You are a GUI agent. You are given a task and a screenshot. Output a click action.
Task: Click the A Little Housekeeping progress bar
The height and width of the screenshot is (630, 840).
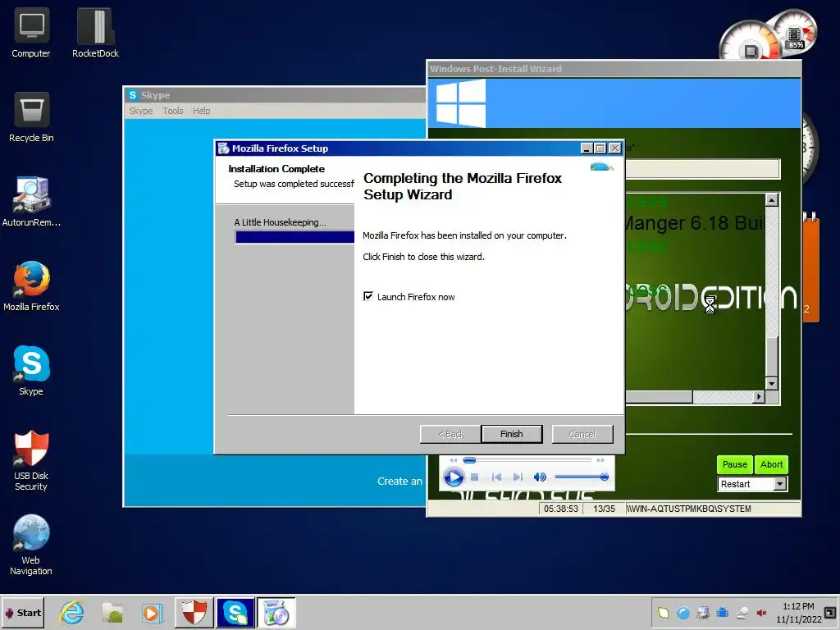click(294, 237)
